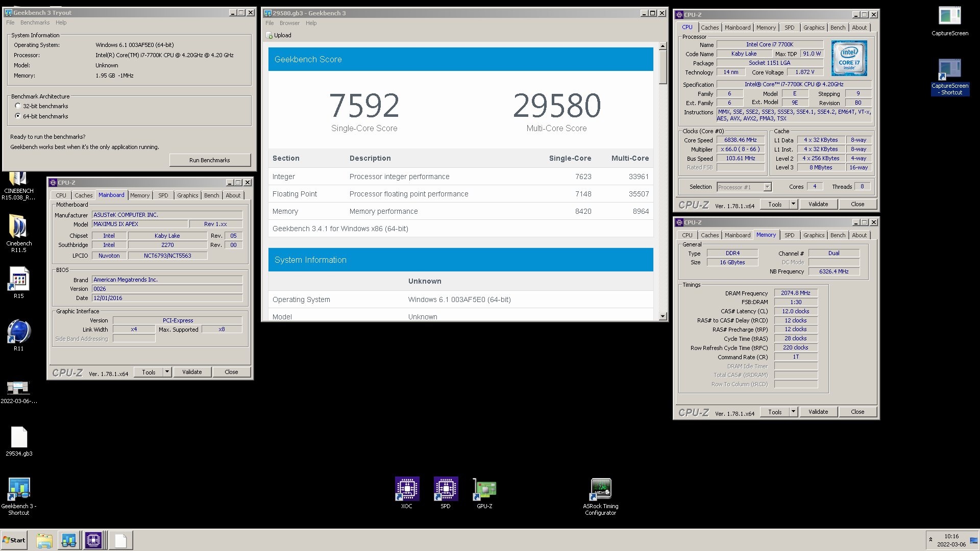Click the 7592 Single-Core Score value
The height and width of the screenshot is (551, 980).
tap(364, 106)
